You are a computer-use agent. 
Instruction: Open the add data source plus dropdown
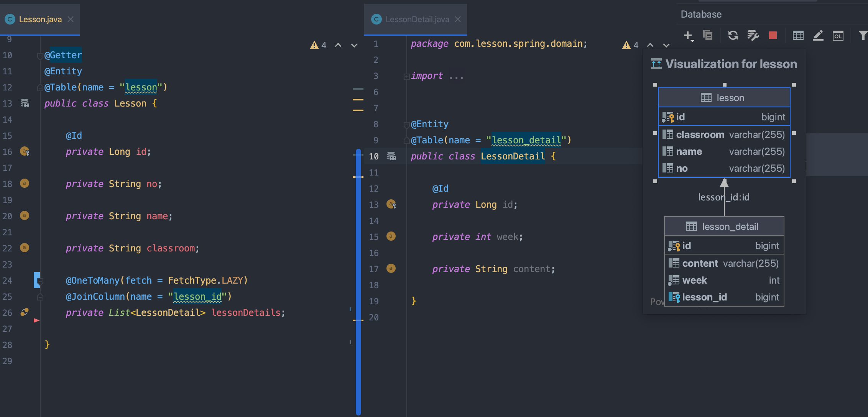coord(689,36)
